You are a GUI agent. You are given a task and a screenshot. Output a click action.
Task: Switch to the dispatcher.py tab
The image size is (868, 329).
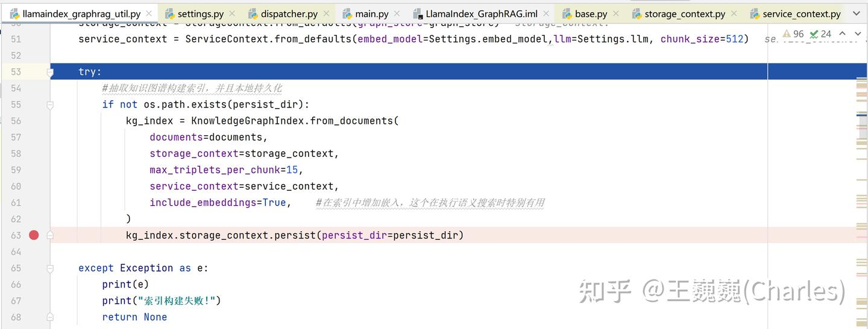289,13
